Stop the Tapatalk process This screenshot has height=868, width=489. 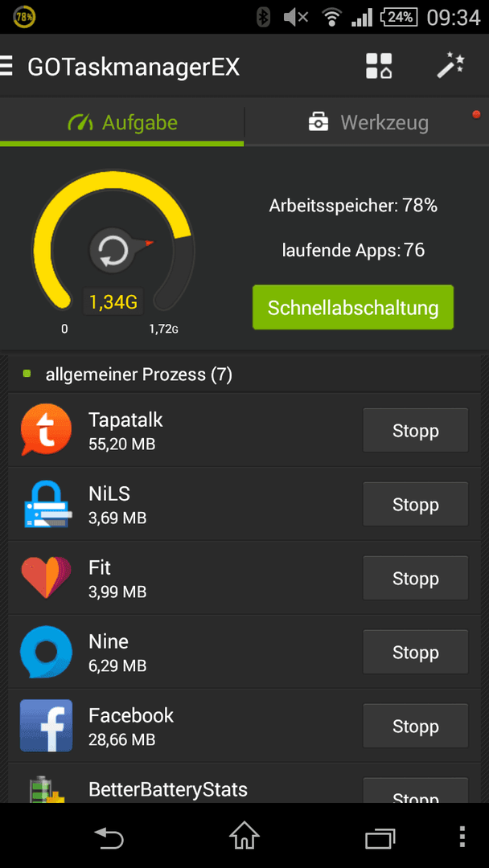click(415, 430)
